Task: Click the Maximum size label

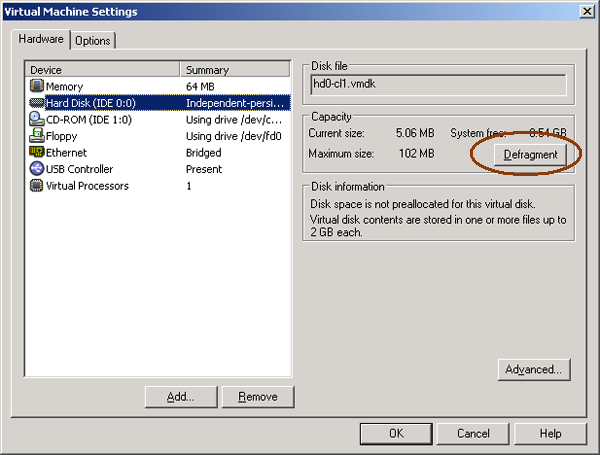Action: [341, 153]
